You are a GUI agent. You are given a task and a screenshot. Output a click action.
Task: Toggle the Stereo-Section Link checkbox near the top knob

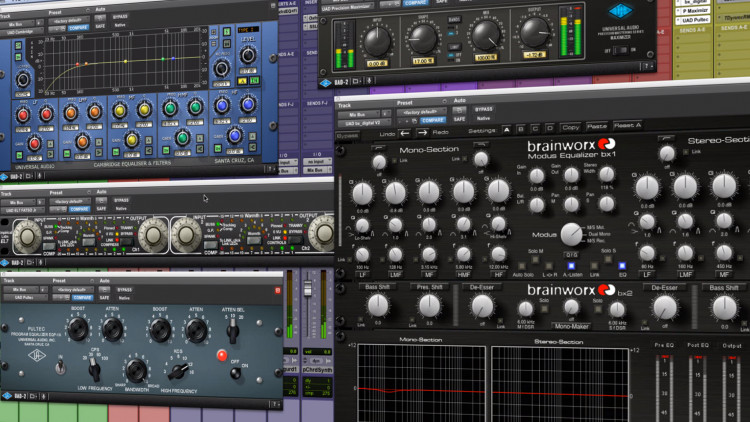tap(687, 152)
